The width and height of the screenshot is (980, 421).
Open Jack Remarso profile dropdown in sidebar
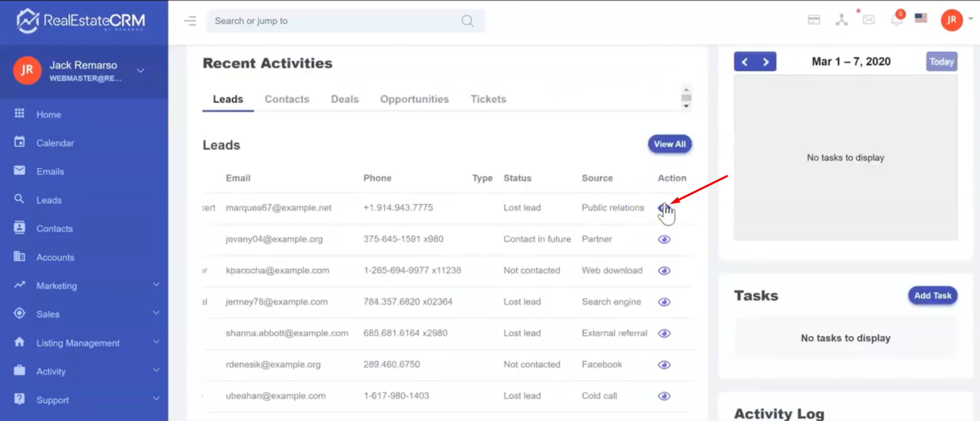click(x=140, y=71)
